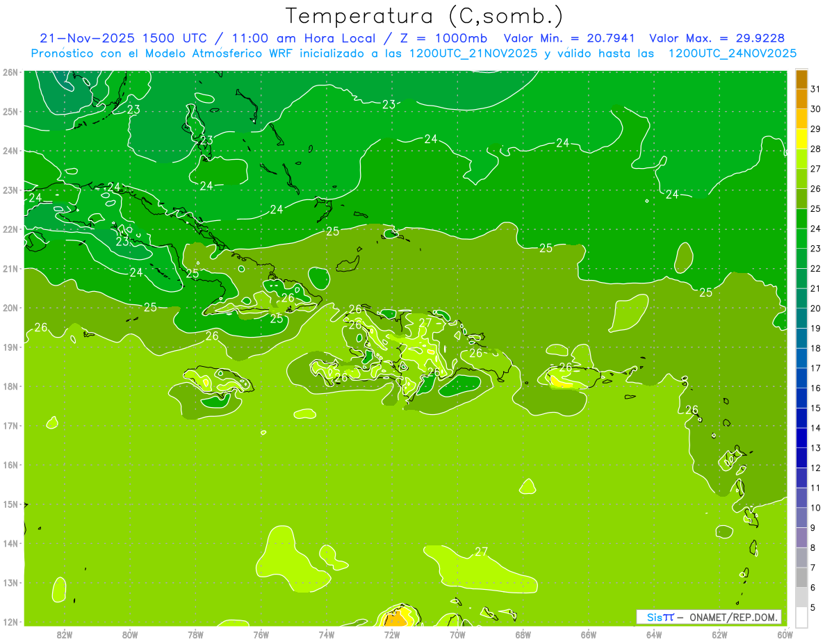
Task: Click the 12N latitude axis label
Action: pyautogui.click(x=10, y=622)
